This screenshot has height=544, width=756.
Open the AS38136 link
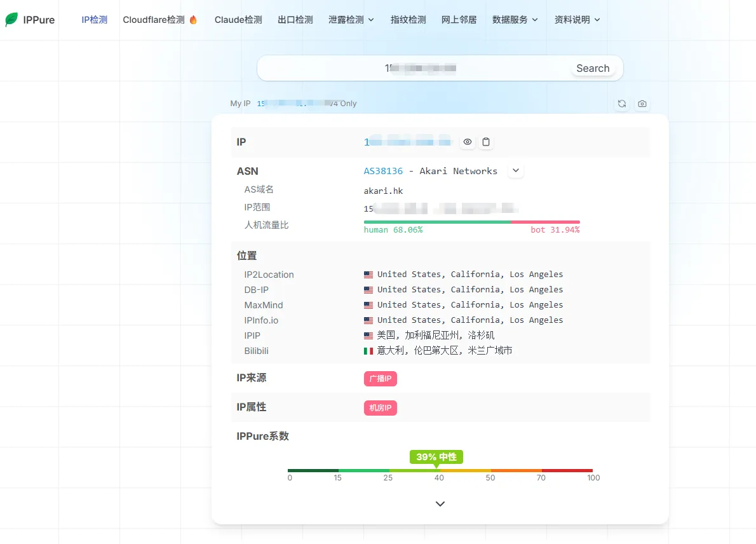pos(383,171)
